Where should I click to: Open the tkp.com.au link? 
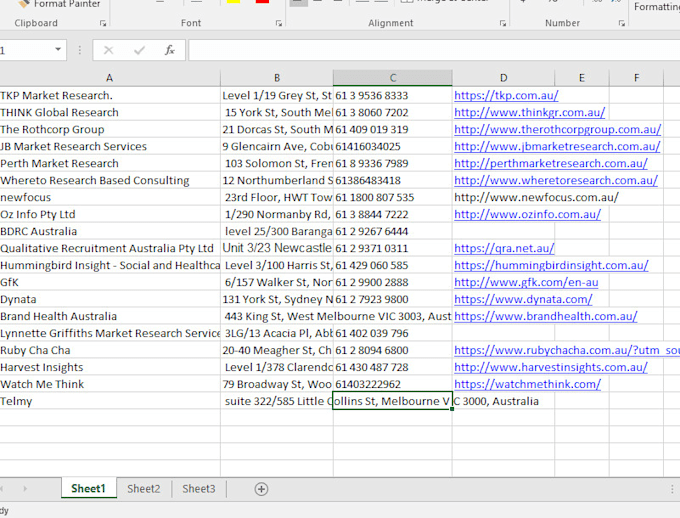tap(506, 95)
